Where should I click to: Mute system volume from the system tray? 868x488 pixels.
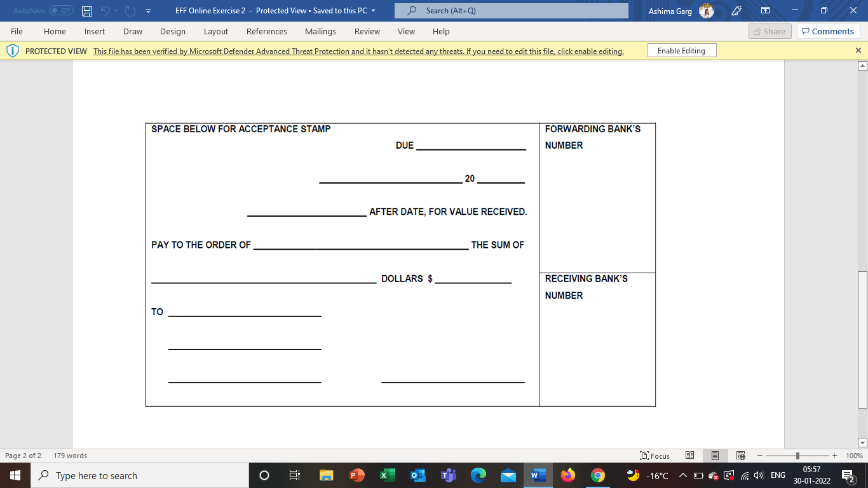click(757, 475)
